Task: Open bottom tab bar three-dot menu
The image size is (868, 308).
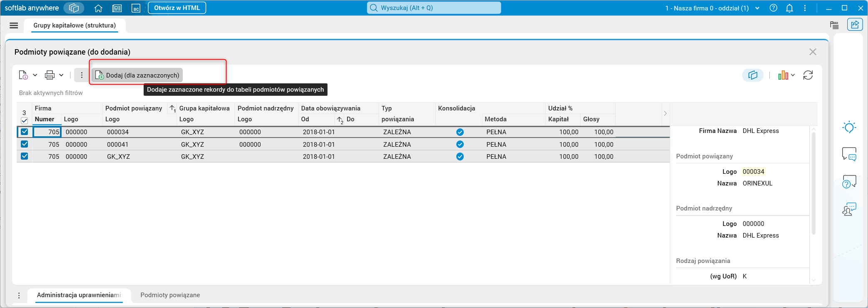Action: (x=19, y=295)
